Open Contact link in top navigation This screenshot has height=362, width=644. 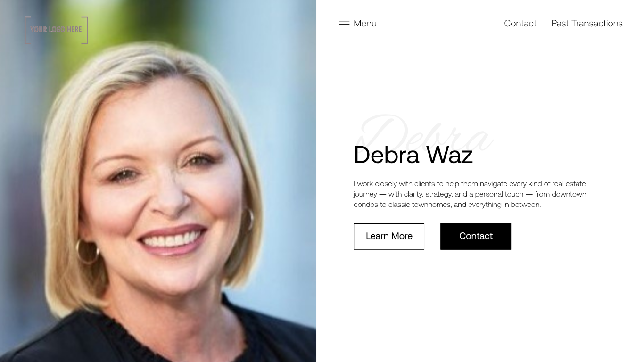coord(520,23)
